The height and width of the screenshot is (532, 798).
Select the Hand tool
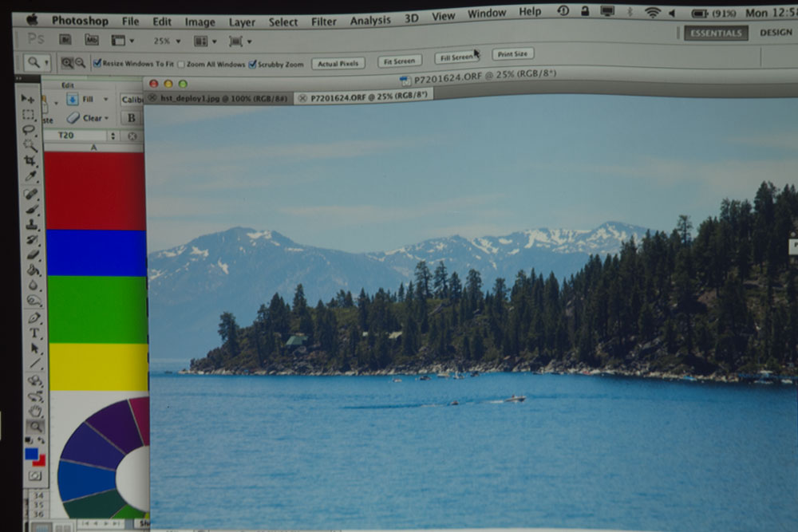[36, 411]
